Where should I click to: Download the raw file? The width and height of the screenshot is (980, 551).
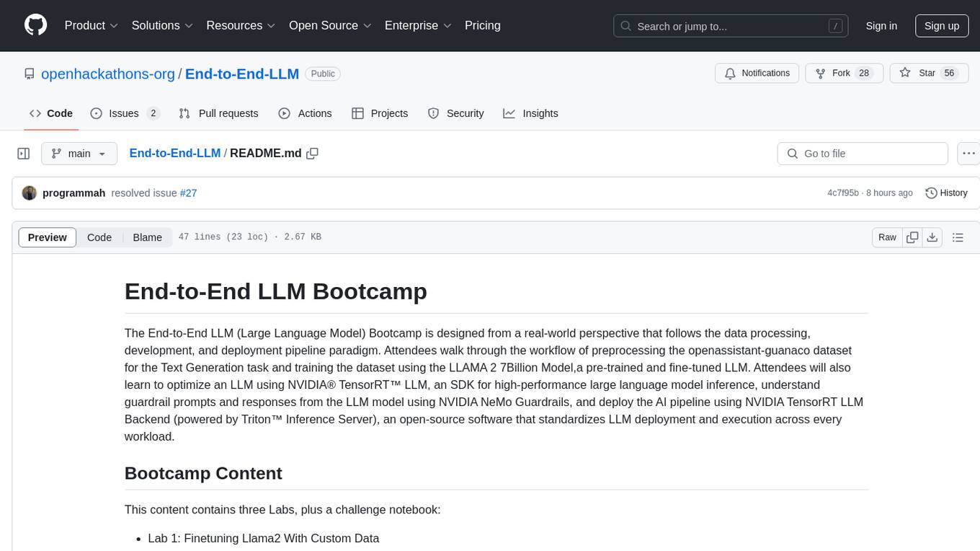(x=932, y=237)
